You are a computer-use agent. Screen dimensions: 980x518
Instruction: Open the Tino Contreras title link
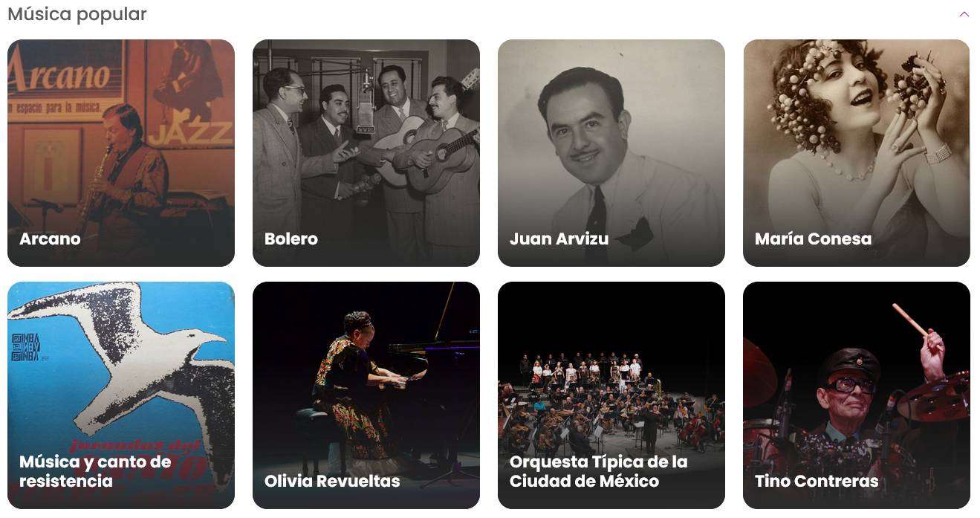click(817, 481)
